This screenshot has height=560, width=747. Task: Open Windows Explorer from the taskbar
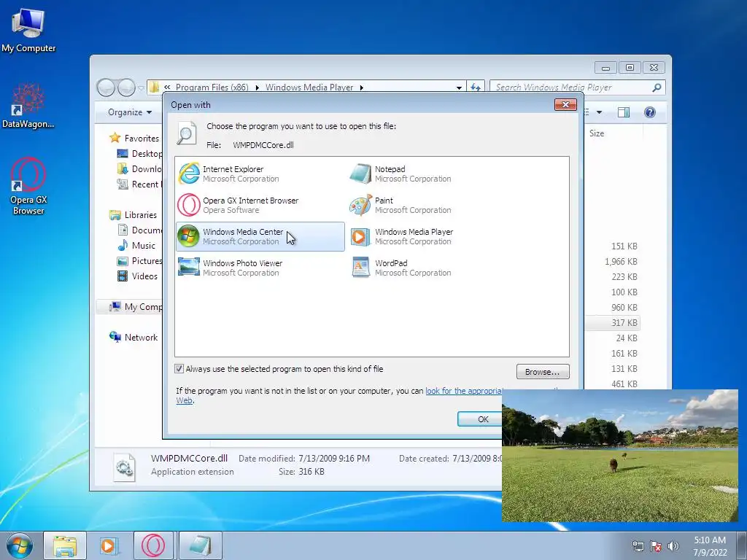pyautogui.click(x=65, y=545)
